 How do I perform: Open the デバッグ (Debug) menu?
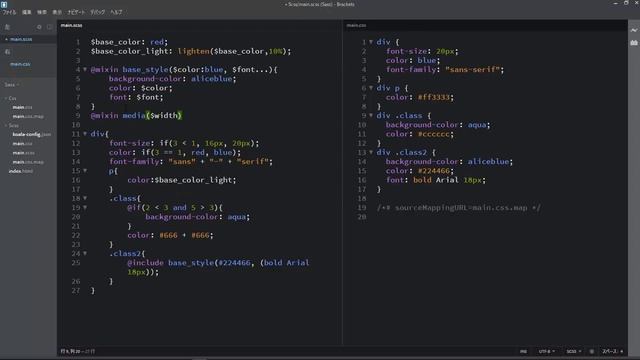click(x=98, y=12)
